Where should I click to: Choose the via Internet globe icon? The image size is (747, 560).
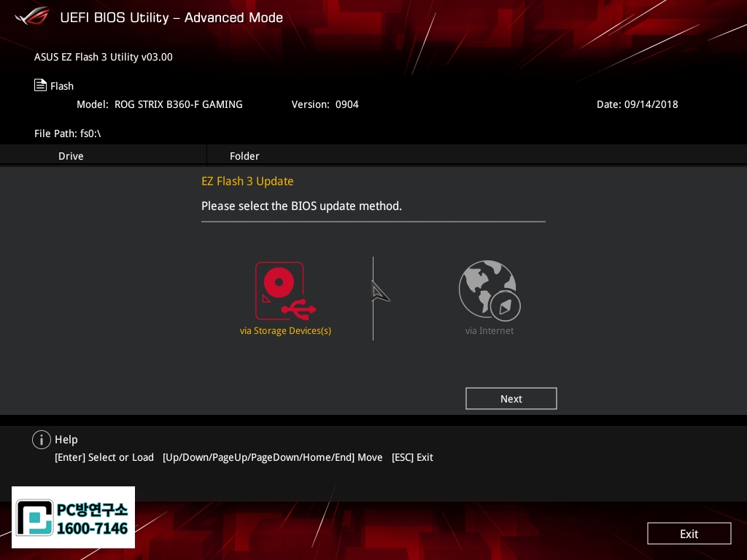click(489, 290)
